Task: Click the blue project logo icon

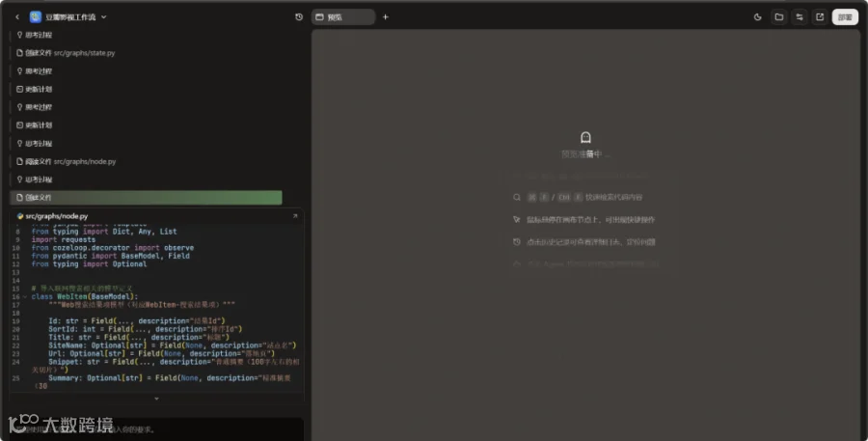Action: click(x=36, y=17)
